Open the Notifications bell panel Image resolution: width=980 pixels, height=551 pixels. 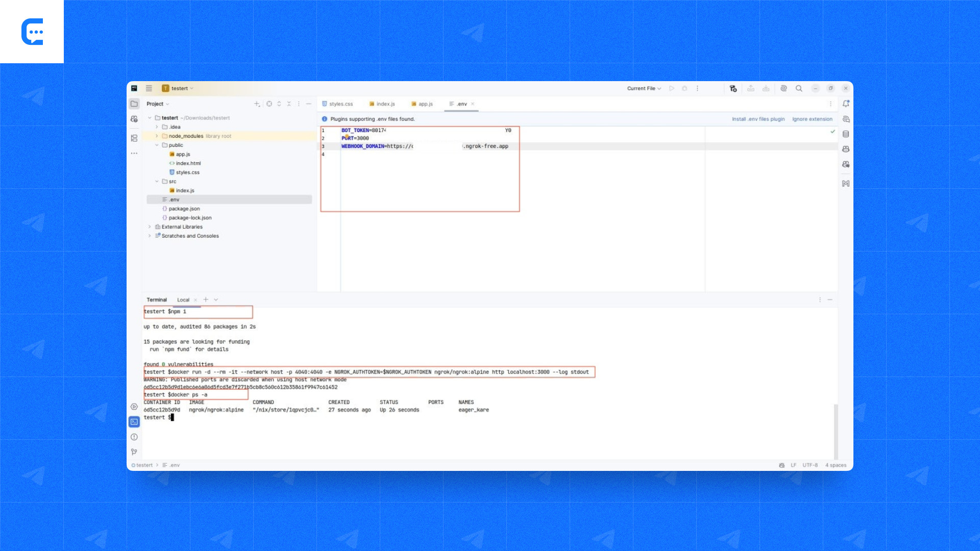click(846, 104)
